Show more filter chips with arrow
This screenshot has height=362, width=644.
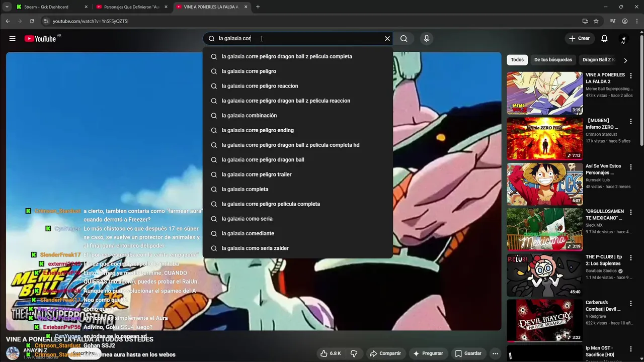tap(625, 60)
